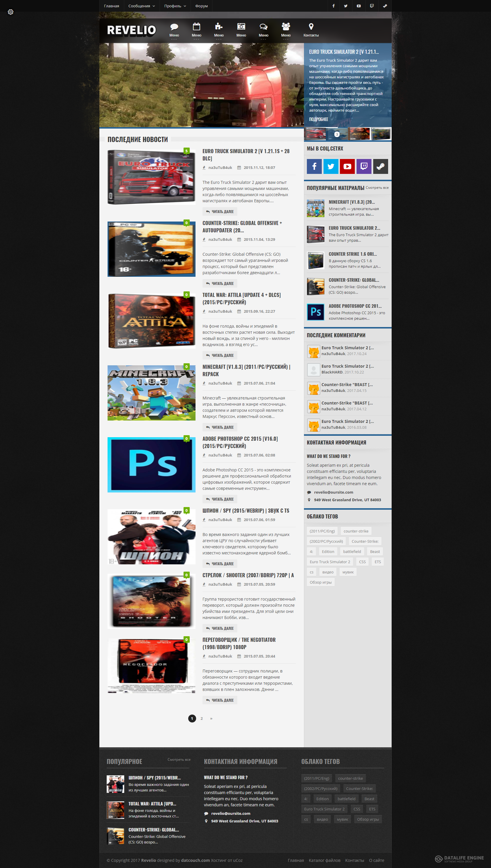Click ЧИТАТЬ ДАЛЕЕ under Adobe Photoshop post

click(220, 499)
